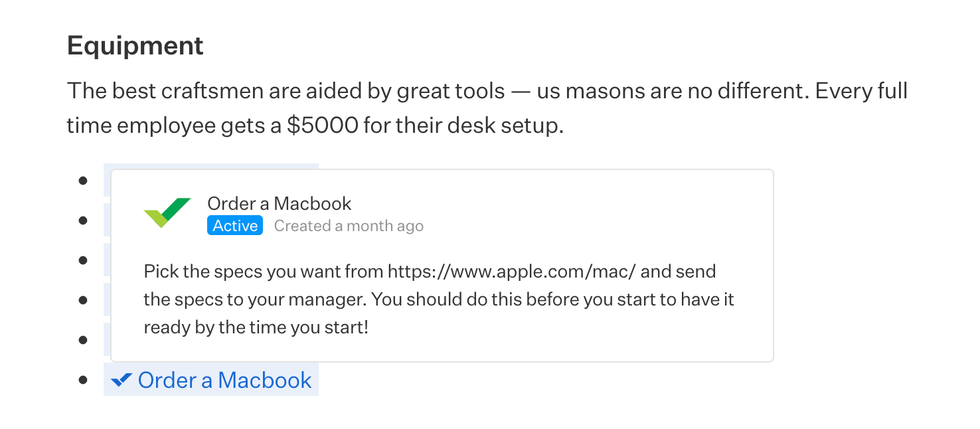Click the third bullet point in the list
This screenshot has width=980, height=429.
(x=83, y=260)
